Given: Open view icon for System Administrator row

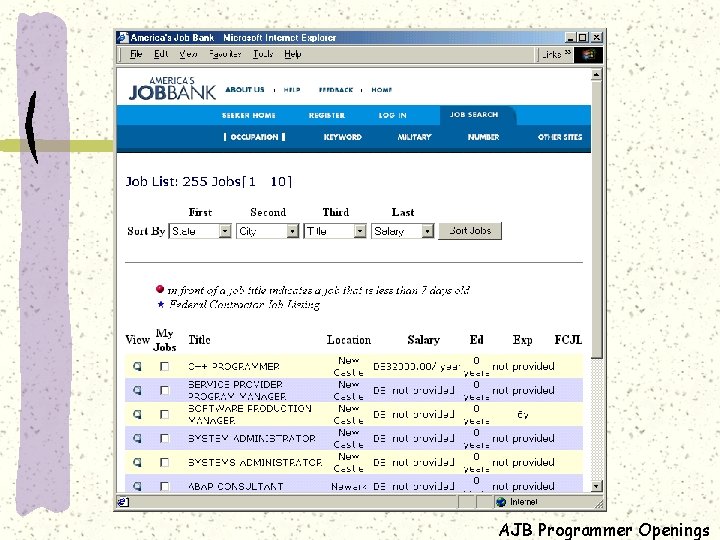Looking at the screenshot, I should [137, 438].
